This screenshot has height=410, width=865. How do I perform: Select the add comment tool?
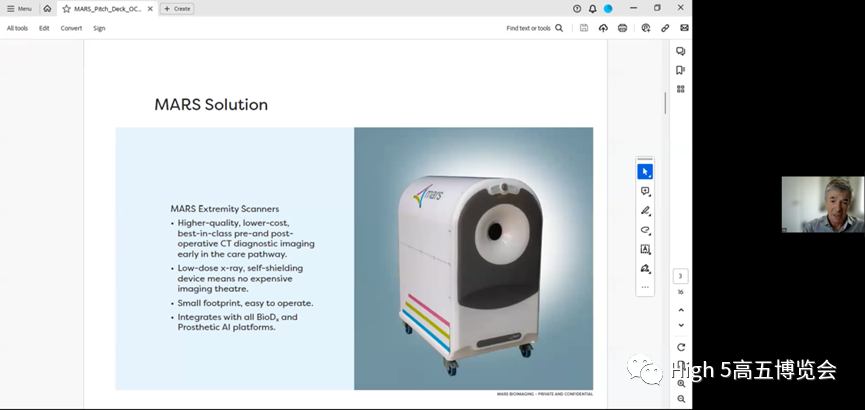[645, 191]
